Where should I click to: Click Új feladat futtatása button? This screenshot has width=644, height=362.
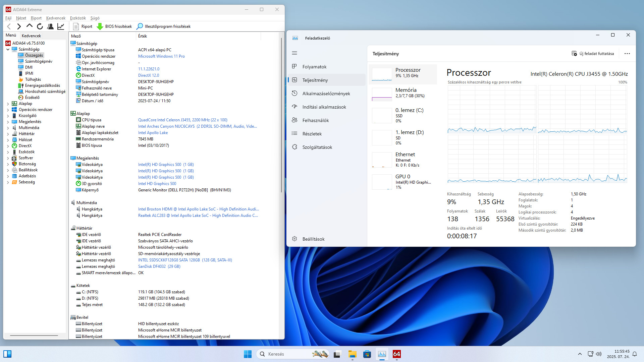593,54
